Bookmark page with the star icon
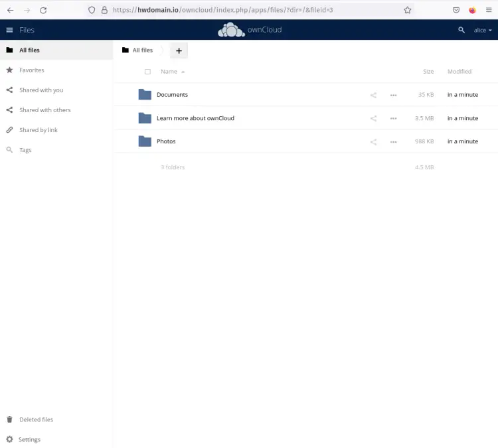Screen dimensions: 498x448 (408, 10)
